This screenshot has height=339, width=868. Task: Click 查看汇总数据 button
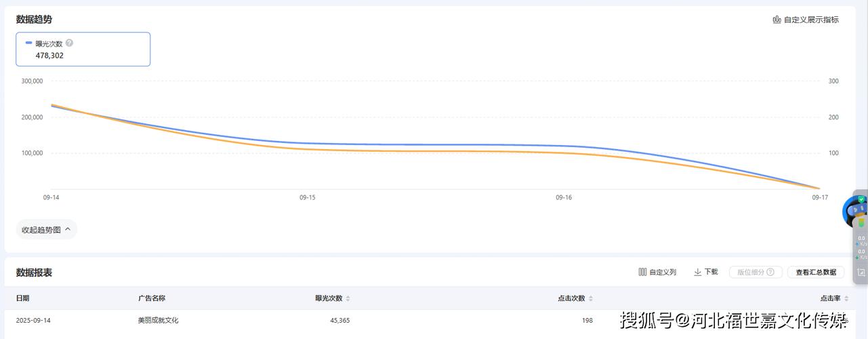tap(816, 272)
